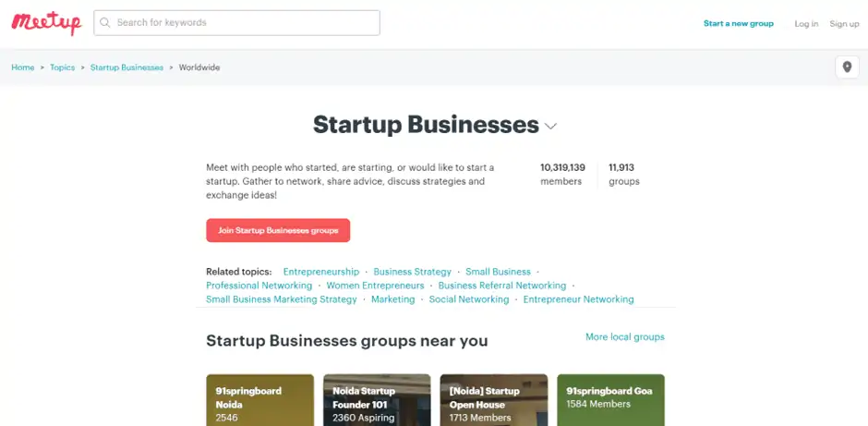Open the Log in page
Image resolution: width=868 pixels, height=426 pixels.
click(806, 24)
